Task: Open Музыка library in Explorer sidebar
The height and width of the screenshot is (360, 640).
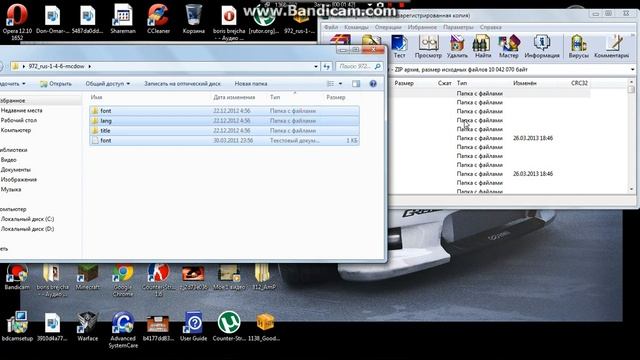Action: coord(11,189)
